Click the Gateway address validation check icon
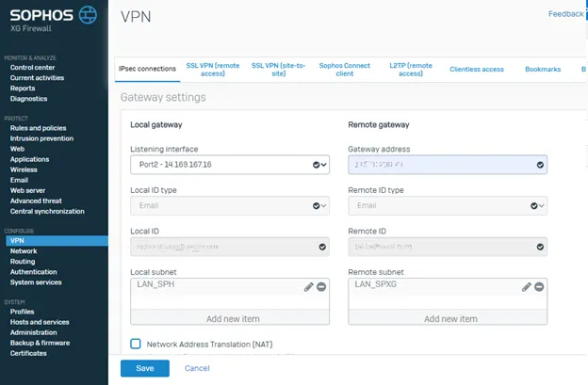Screen dimensions: 588x385 coord(540,165)
